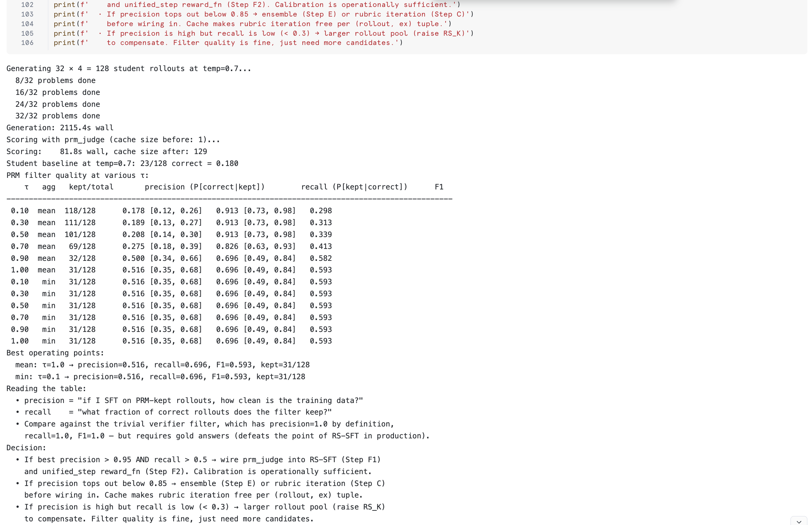Viewport: 812px width, 525px height.
Task: Click the 'min' agg cell in the τ 0.10 row
Action: pos(49,282)
